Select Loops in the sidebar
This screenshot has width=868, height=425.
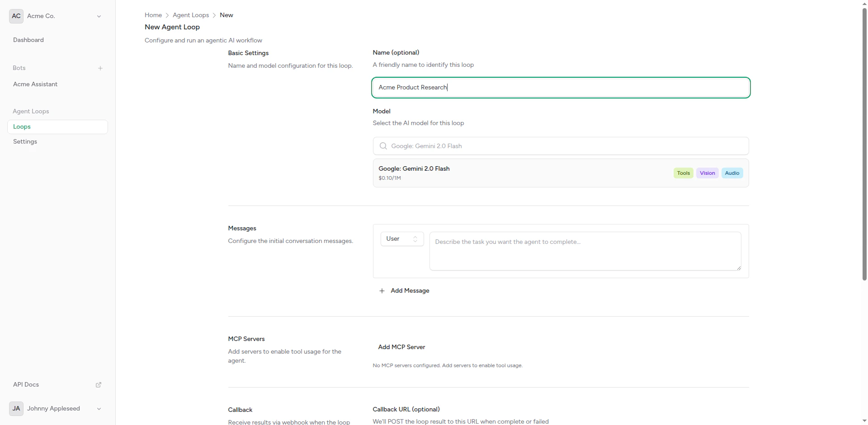[57, 127]
